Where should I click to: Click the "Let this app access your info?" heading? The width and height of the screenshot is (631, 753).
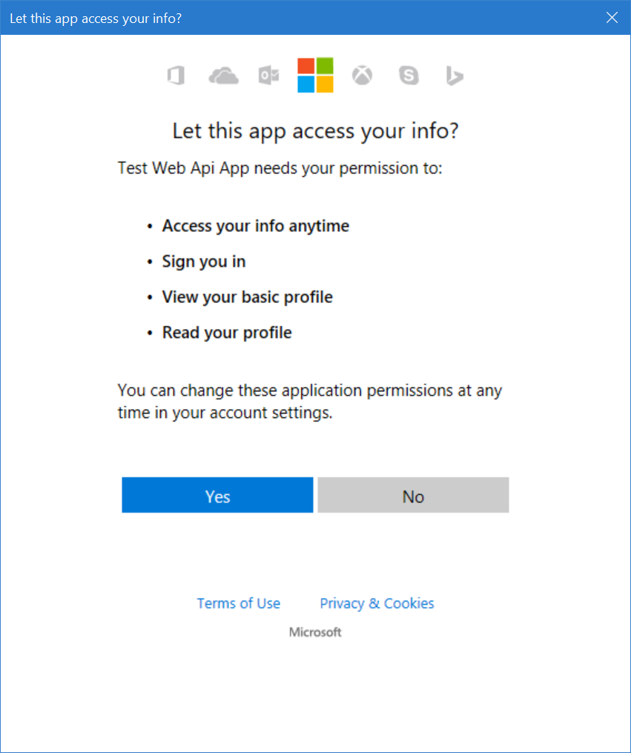pos(315,131)
